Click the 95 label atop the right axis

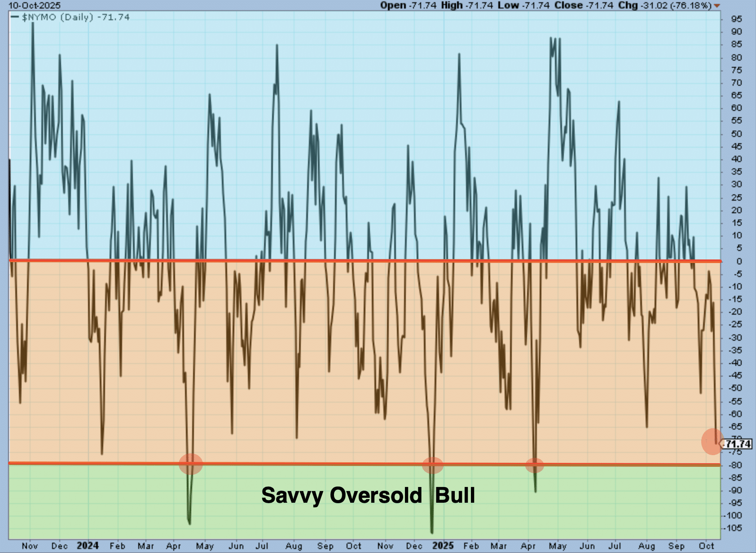736,19
